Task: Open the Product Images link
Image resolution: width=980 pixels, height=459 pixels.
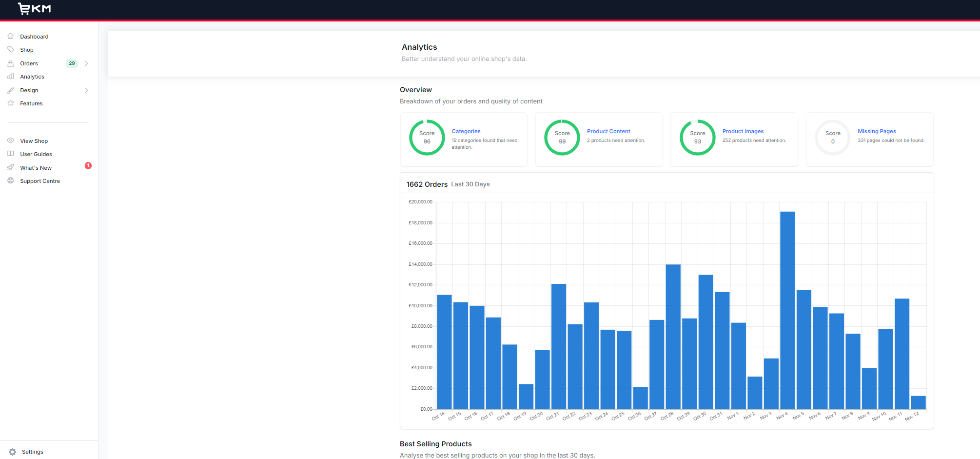Action: tap(743, 131)
